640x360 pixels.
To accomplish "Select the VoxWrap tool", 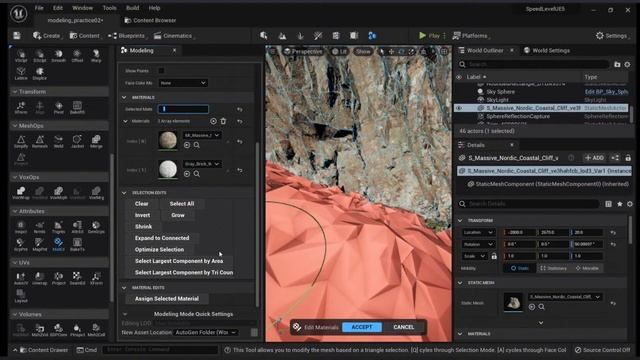I will (21, 193).
